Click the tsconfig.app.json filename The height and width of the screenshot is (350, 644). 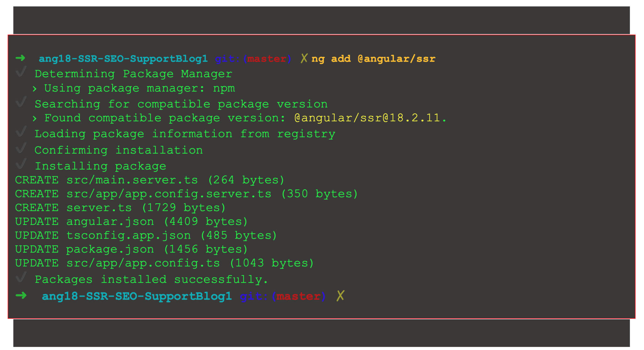pos(128,235)
